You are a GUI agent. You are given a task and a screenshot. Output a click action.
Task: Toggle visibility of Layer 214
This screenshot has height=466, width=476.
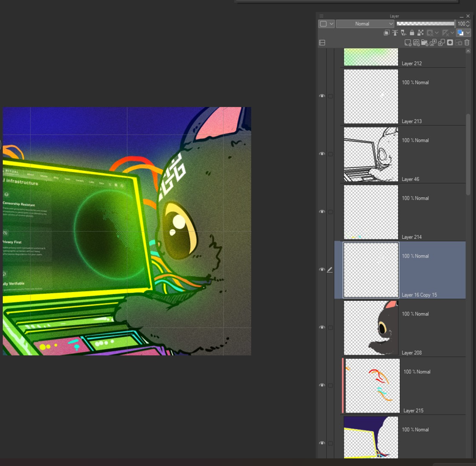[x=322, y=211]
